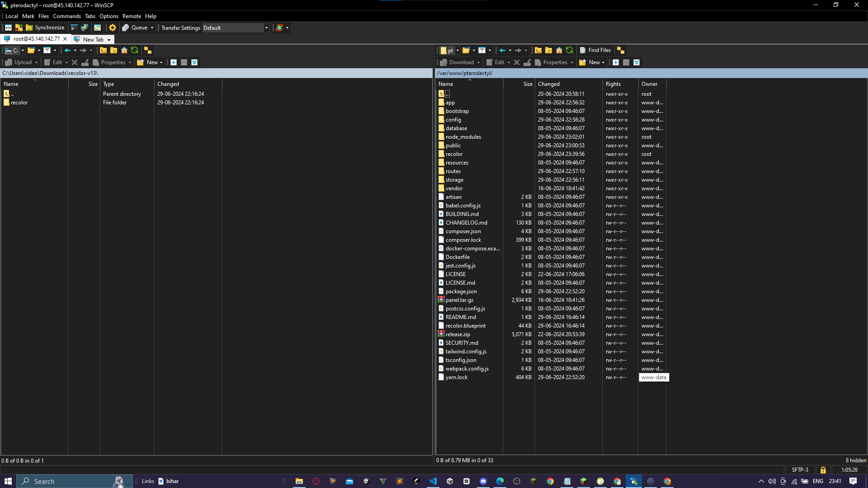The image size is (868, 488).
Task: Sort remote panel by Rights column header
Action: pyautogui.click(x=620, y=84)
